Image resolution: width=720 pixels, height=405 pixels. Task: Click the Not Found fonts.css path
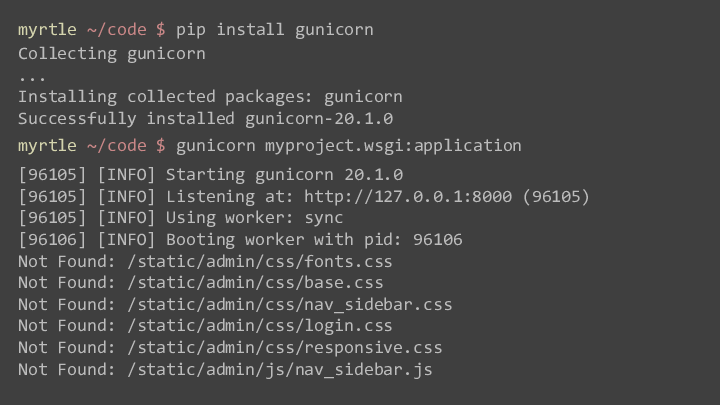tap(260, 262)
